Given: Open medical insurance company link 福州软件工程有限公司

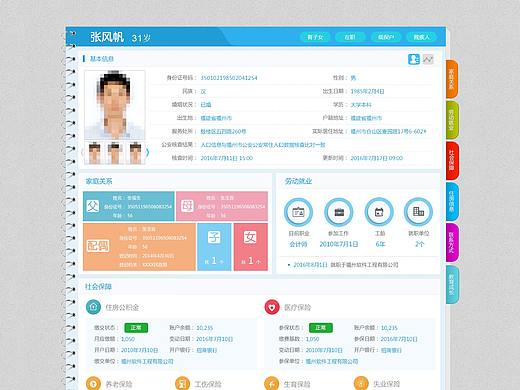Looking at the screenshot, I should (x=332, y=361).
